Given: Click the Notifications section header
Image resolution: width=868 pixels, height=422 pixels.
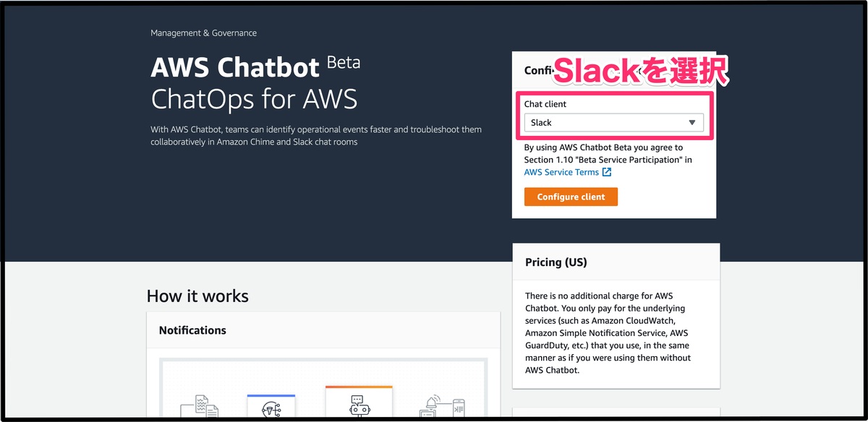Looking at the screenshot, I should (192, 330).
